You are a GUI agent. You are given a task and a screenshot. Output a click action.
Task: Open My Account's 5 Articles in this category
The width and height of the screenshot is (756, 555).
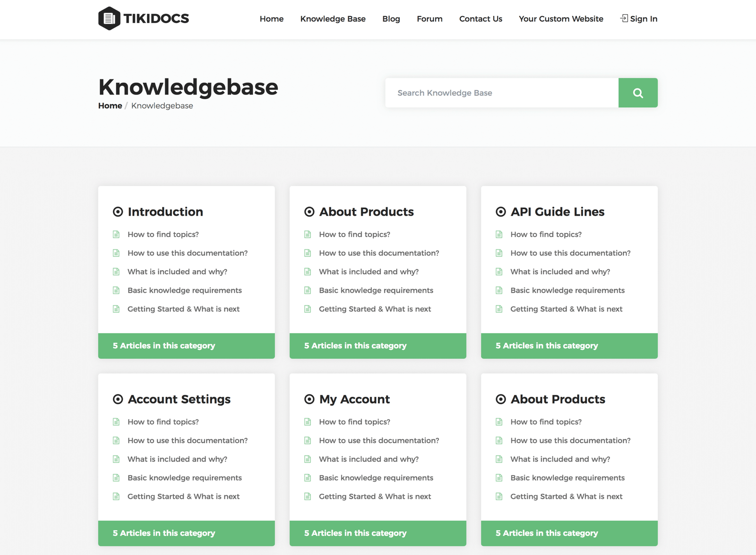click(378, 533)
